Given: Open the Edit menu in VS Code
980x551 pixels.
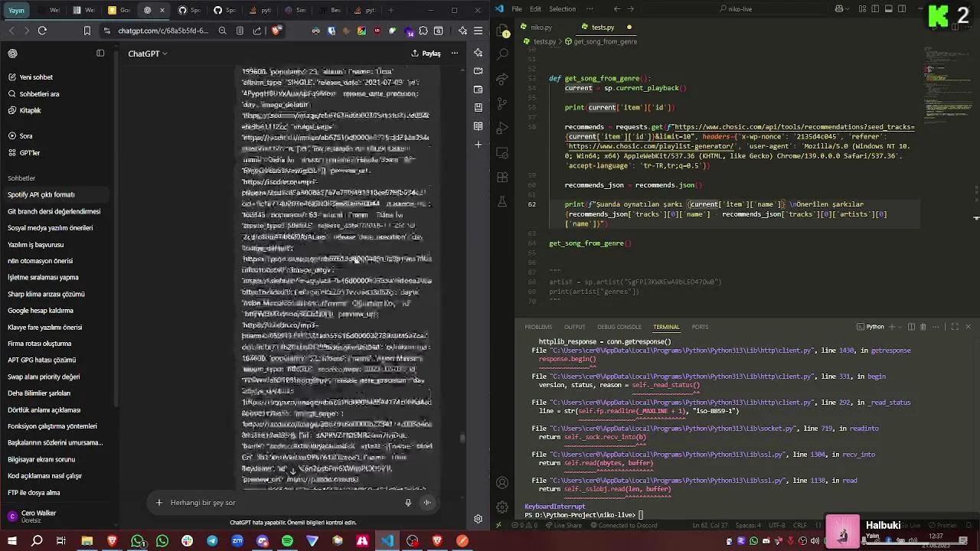Looking at the screenshot, I should point(535,9).
